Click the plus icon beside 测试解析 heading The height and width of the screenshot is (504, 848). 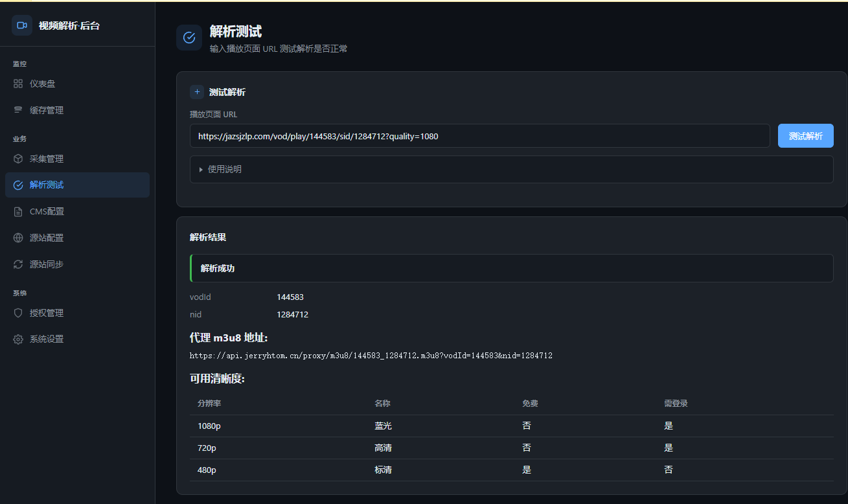197,92
